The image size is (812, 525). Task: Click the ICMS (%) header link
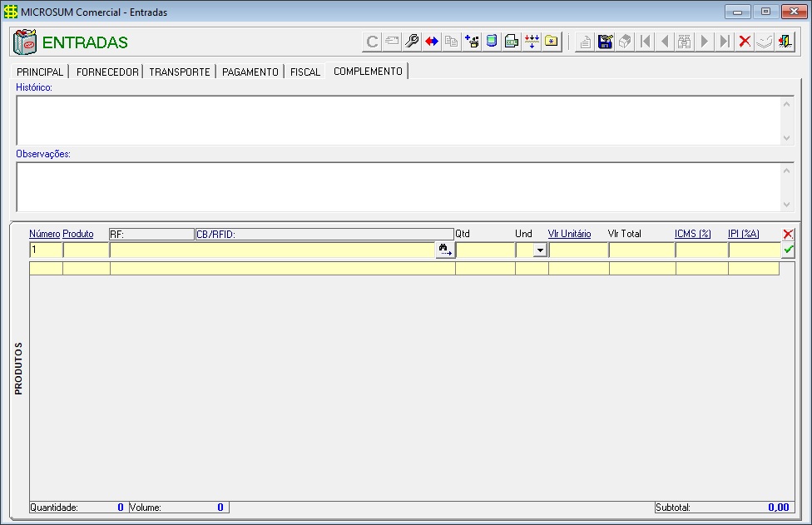692,234
